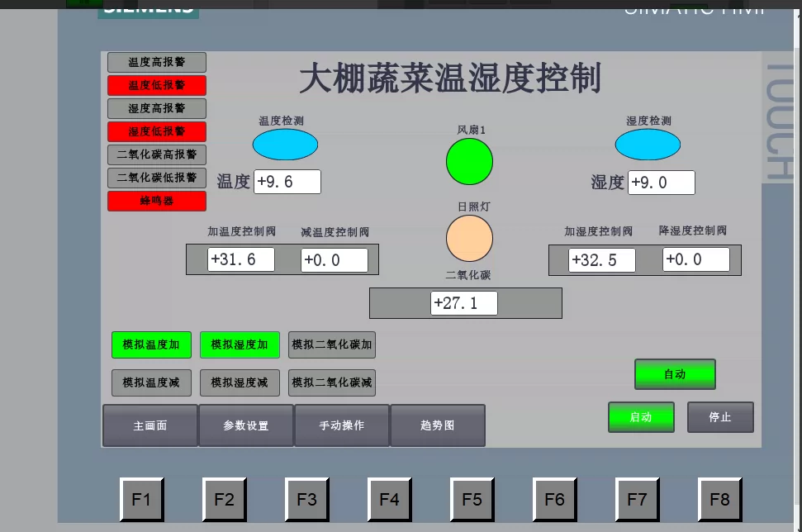
Task: Click the 减温度控制阀 label
Action: point(335,232)
